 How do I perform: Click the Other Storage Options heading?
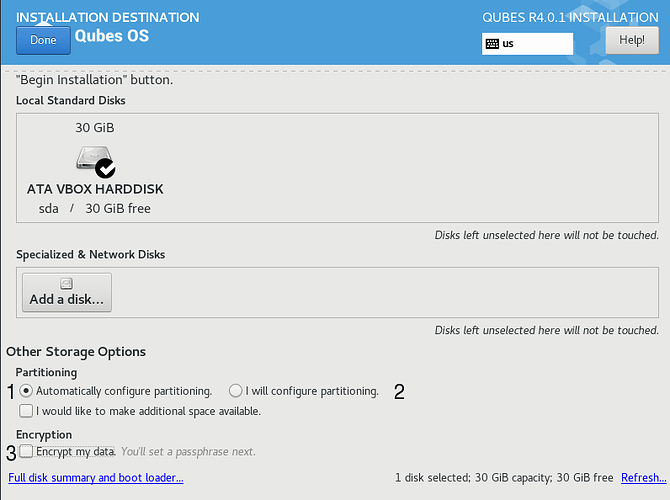pos(76,352)
